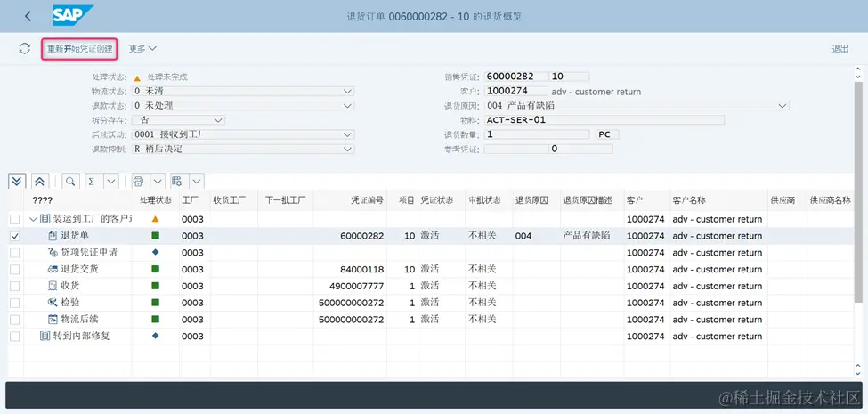Viewport: 868px width, 414px height.
Task: Open the 更多 menu
Action: tap(142, 49)
